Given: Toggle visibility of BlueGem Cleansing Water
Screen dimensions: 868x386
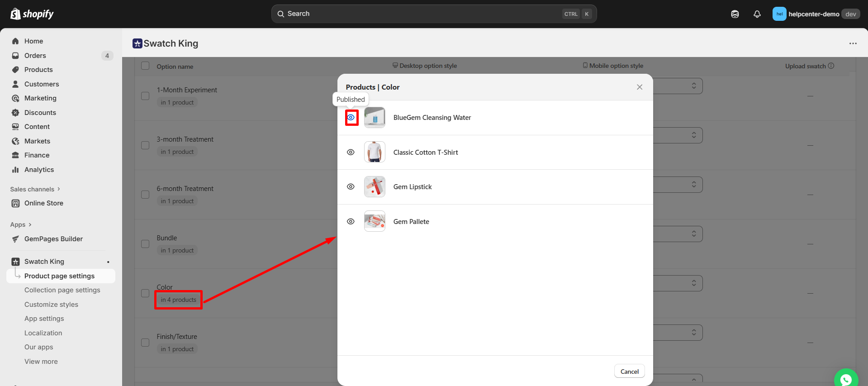Looking at the screenshot, I should pyautogui.click(x=351, y=118).
